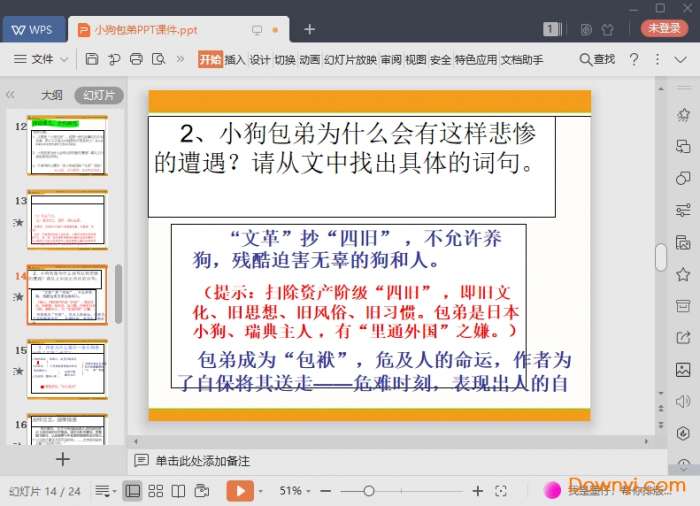700x506 pixels.
Task: Click the zoom slider handle
Action: (x=369, y=491)
